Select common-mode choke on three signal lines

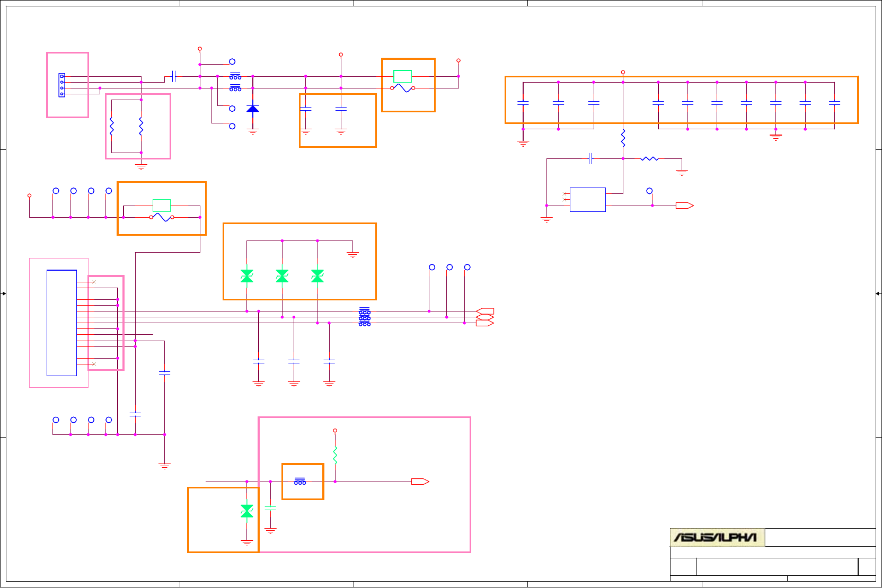[365, 317]
